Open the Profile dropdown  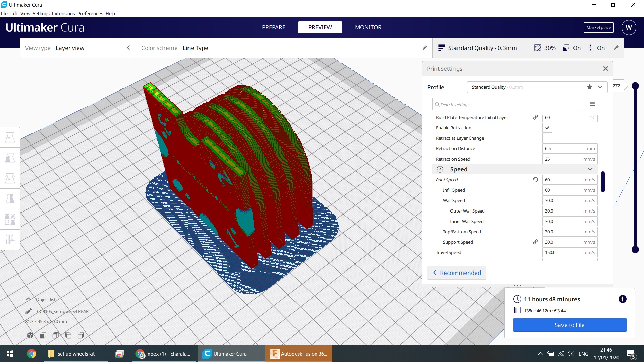point(537,87)
